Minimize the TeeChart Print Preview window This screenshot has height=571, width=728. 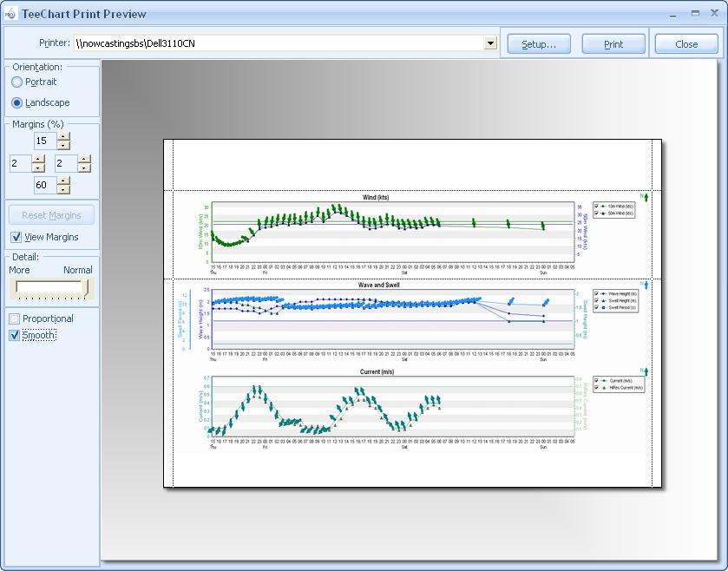(672, 16)
